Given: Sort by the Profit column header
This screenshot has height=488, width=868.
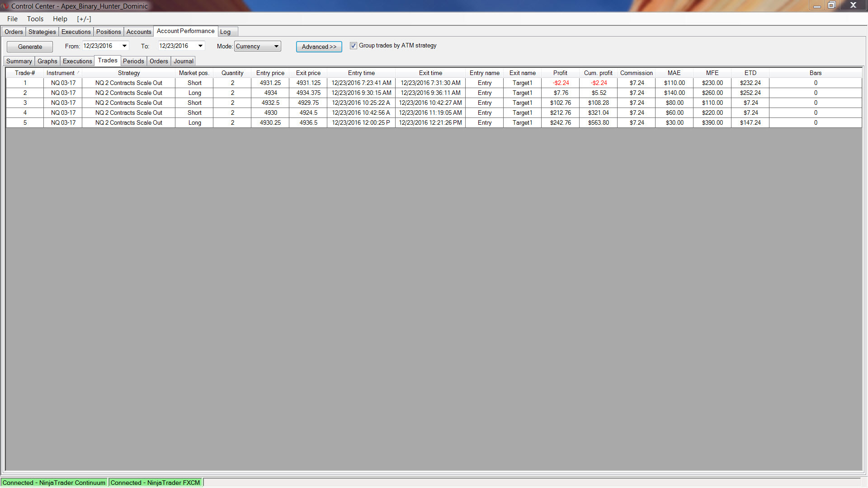Looking at the screenshot, I should (x=560, y=73).
